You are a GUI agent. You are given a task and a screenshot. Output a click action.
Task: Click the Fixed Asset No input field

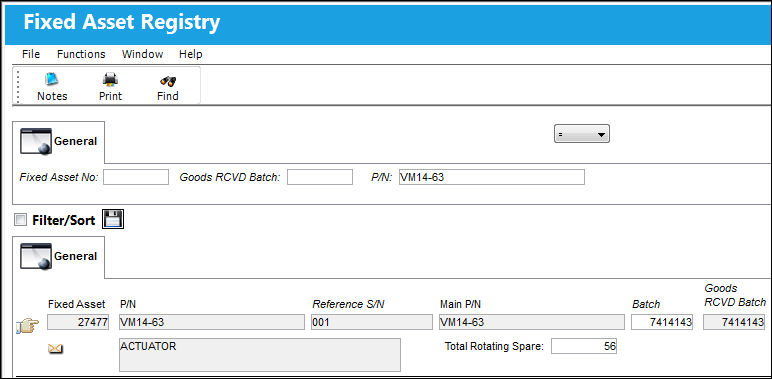point(136,177)
